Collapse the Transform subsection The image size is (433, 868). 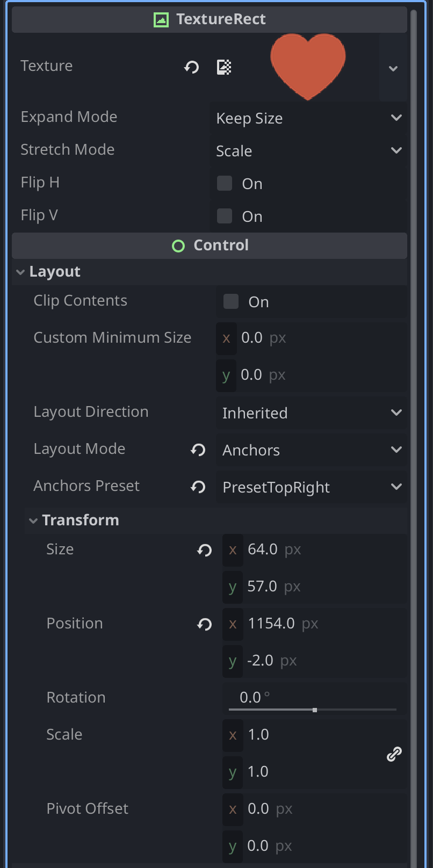tap(33, 520)
